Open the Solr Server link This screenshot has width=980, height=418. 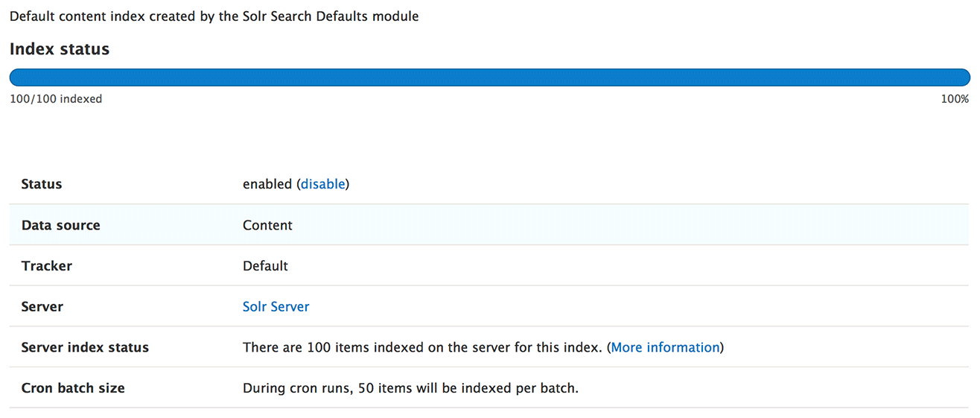276,306
